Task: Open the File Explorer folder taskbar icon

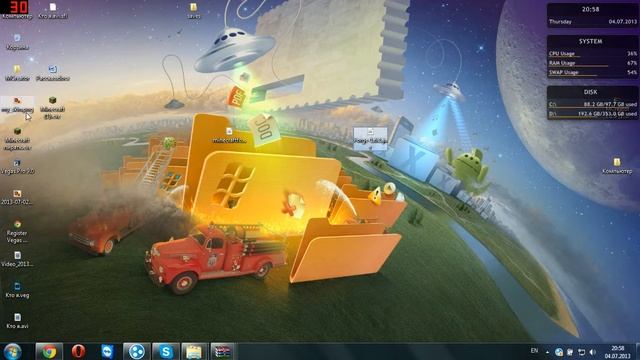Action: pyautogui.click(x=194, y=351)
